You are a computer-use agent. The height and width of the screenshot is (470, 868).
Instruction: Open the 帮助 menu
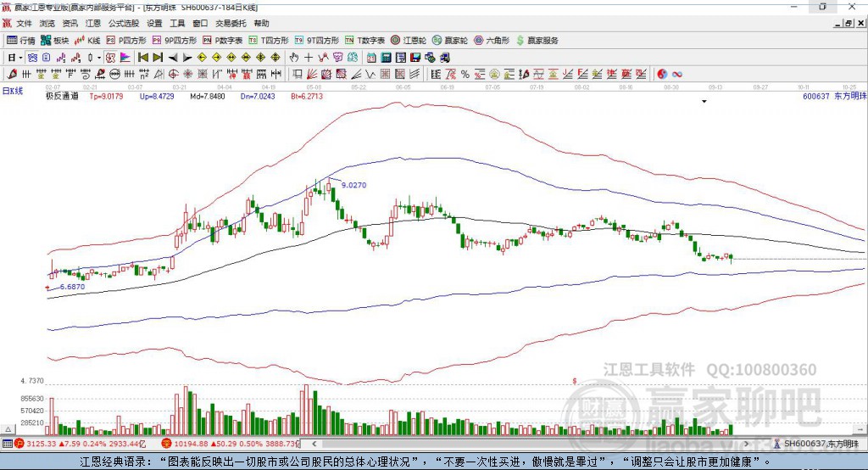pyautogui.click(x=261, y=23)
